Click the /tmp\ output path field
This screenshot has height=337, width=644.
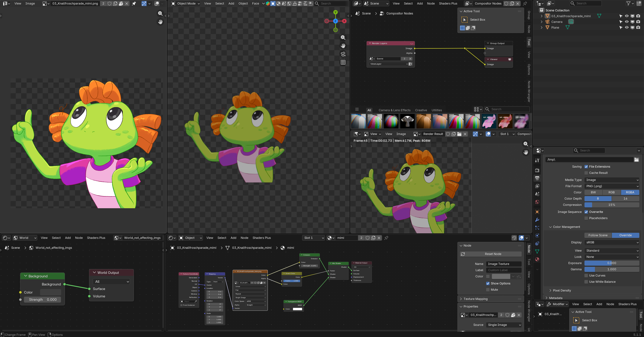pos(589,160)
